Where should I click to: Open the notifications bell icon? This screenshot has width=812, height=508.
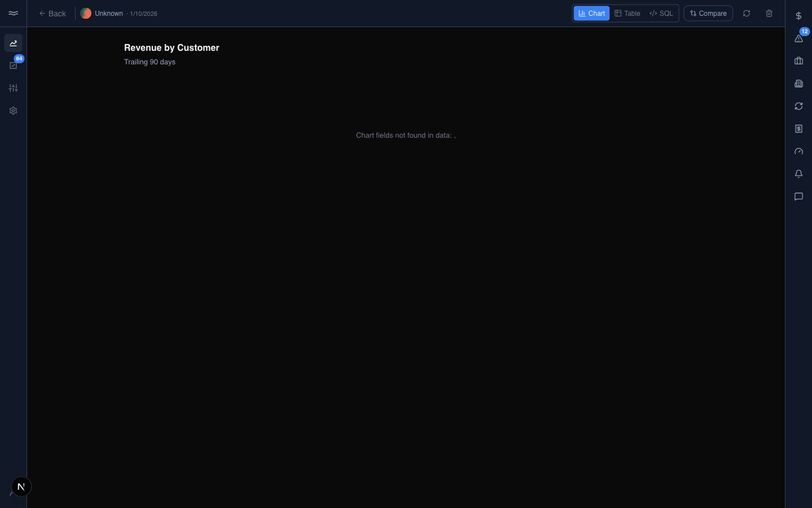798,174
